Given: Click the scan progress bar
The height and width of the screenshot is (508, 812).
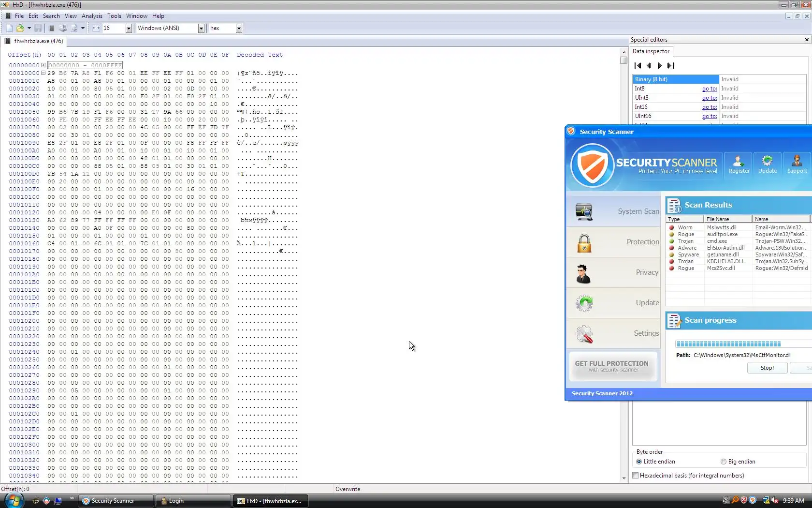Looking at the screenshot, I should tap(744, 344).
